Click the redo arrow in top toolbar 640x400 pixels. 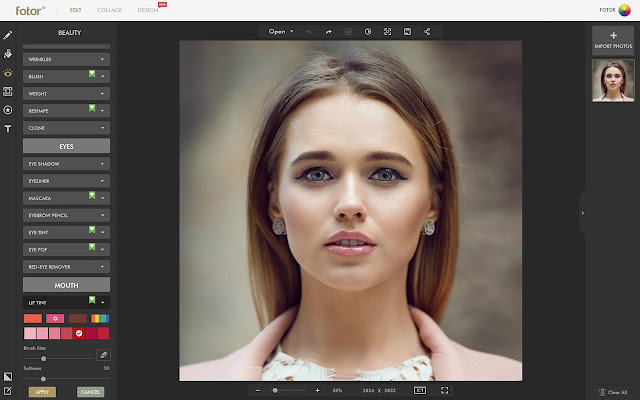pos(329,32)
